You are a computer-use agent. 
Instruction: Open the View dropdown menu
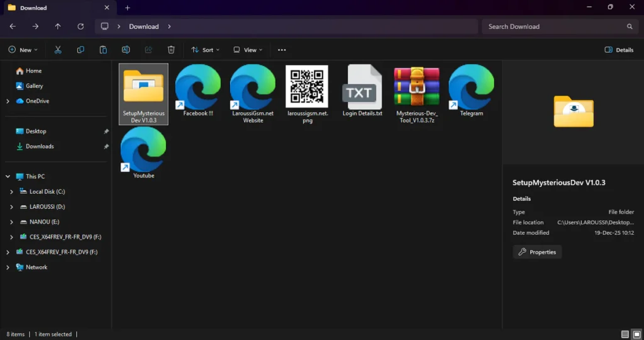247,50
